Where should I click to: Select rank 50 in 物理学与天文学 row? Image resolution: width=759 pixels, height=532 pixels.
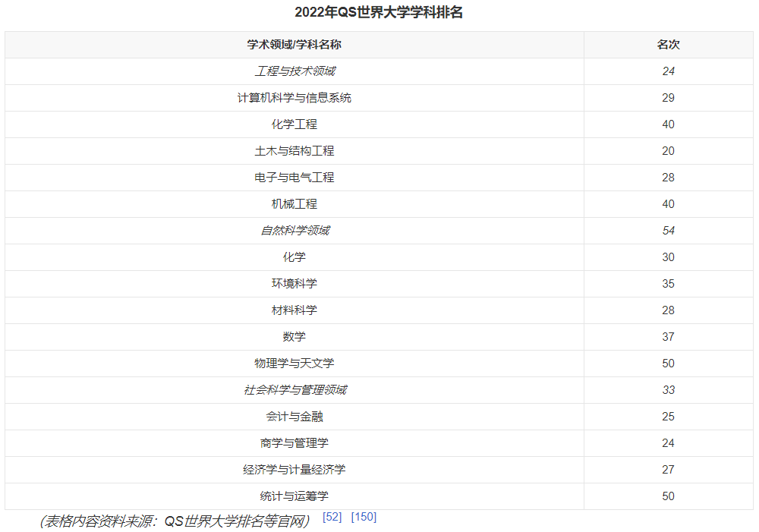click(669, 364)
